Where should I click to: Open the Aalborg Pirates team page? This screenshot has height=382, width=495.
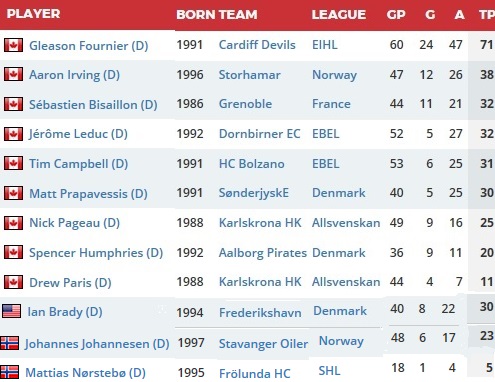pos(263,253)
